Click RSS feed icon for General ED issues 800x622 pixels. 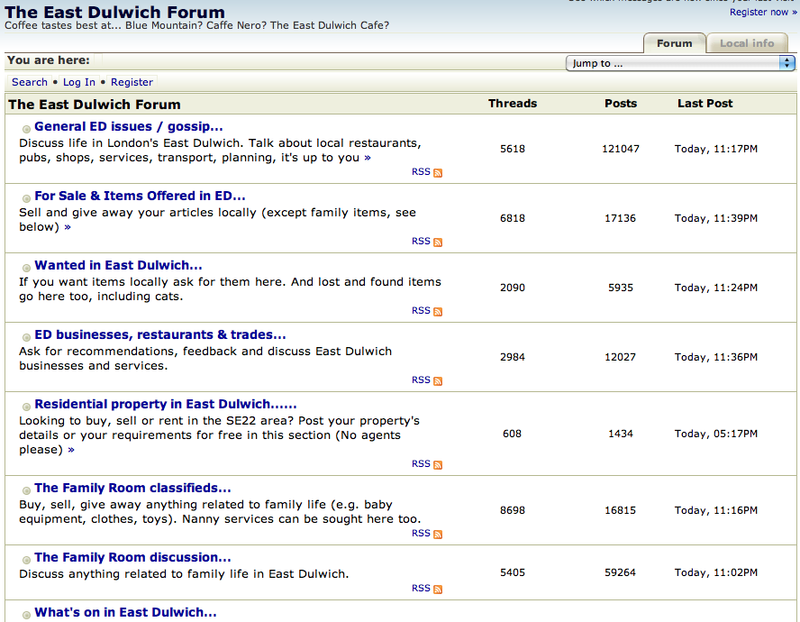pyautogui.click(x=438, y=173)
